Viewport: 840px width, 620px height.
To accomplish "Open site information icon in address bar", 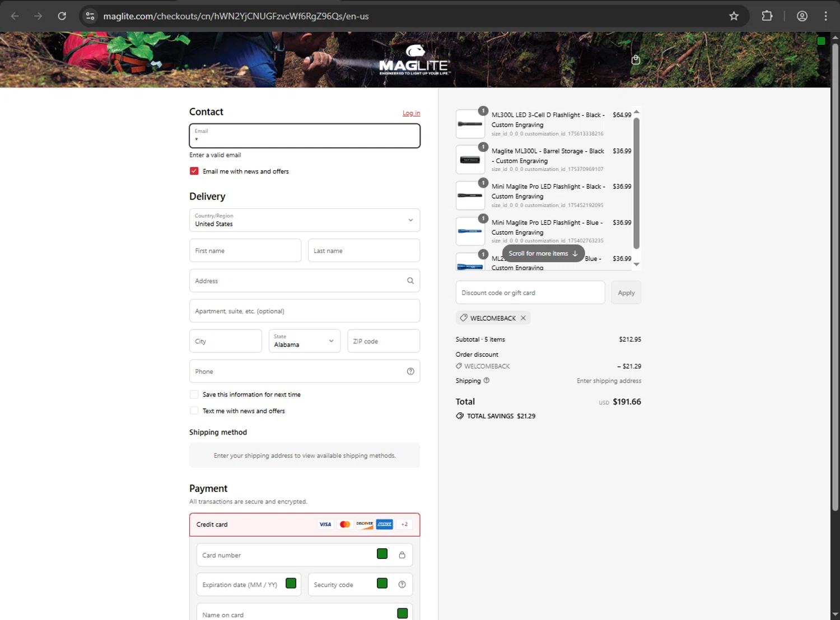I will click(90, 16).
